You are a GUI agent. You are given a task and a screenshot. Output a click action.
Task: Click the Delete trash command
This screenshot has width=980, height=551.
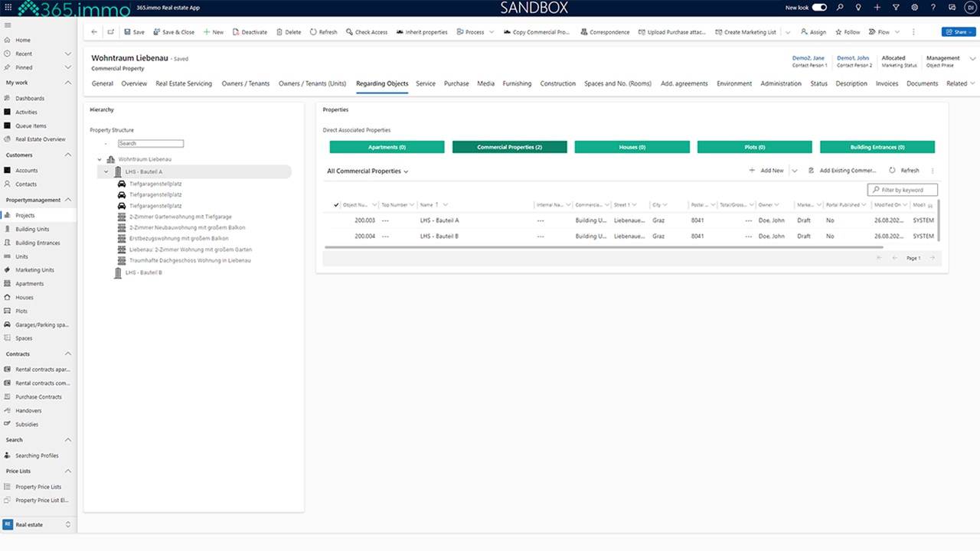tap(289, 32)
